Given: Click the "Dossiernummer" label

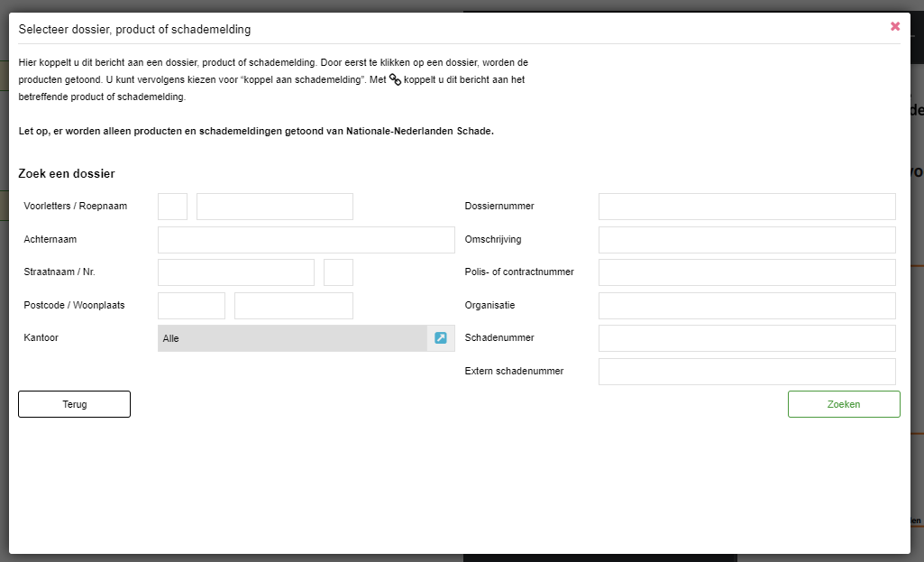Looking at the screenshot, I should [499, 206].
